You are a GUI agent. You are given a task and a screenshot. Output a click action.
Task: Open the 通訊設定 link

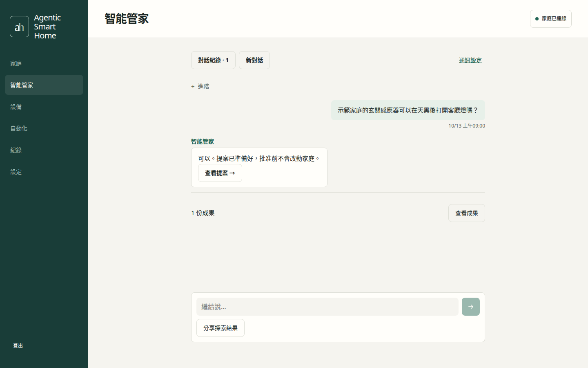click(470, 60)
